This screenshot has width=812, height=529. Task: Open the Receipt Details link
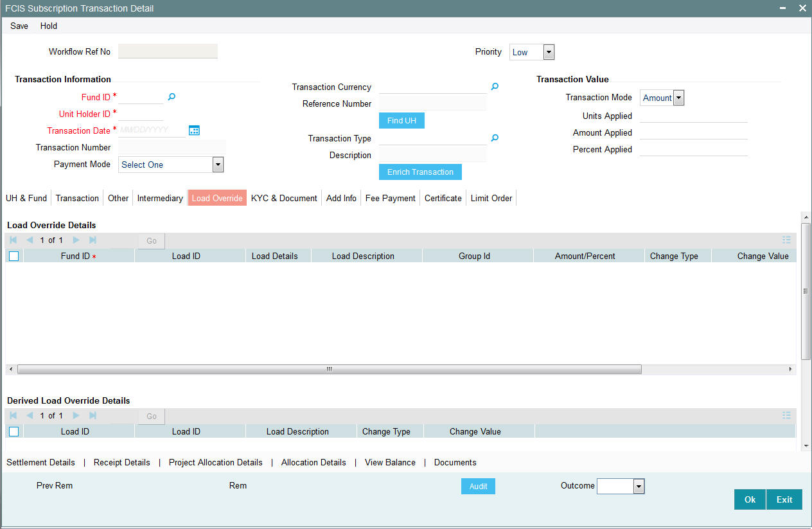[x=122, y=462]
